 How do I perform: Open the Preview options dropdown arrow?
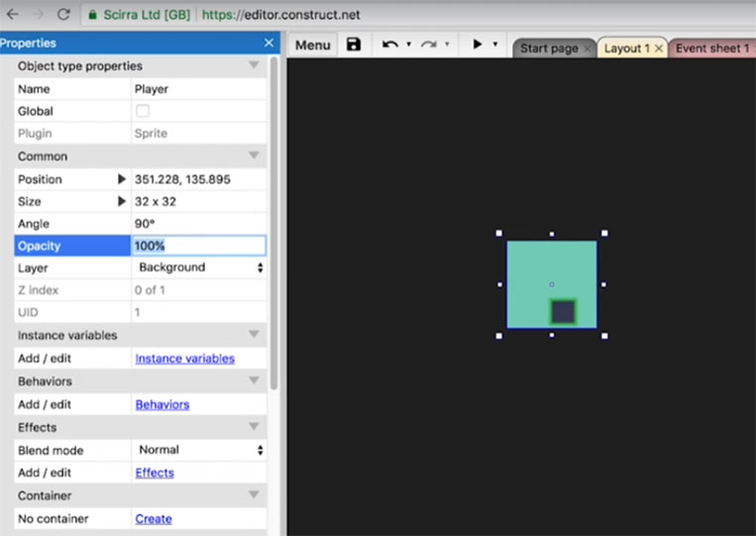495,45
